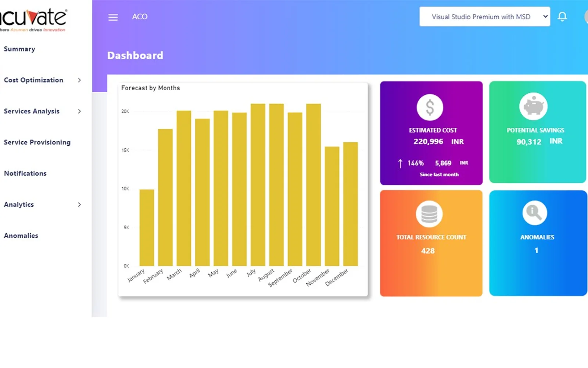Click the March bar in chart
The height and width of the screenshot is (368, 588).
pyautogui.click(x=184, y=188)
